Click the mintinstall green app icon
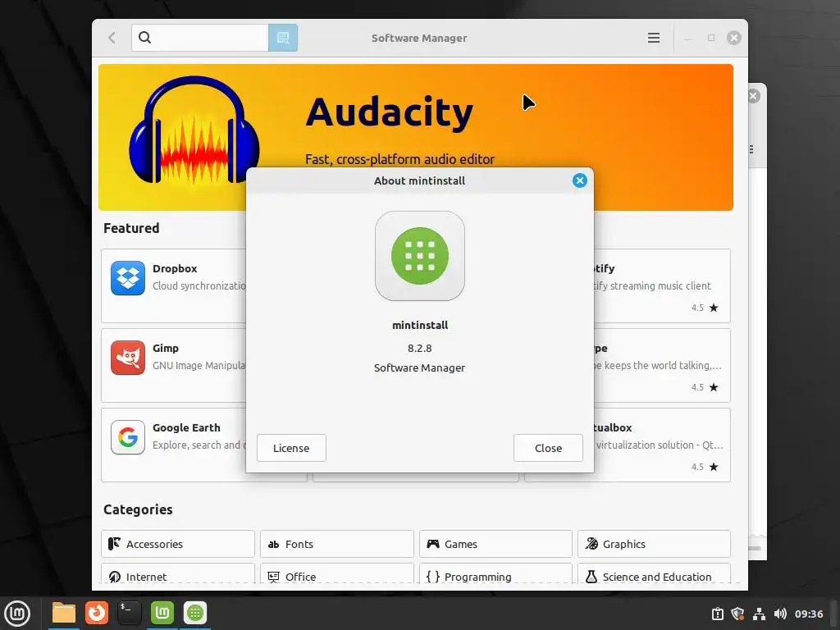The image size is (840, 630). click(420, 256)
